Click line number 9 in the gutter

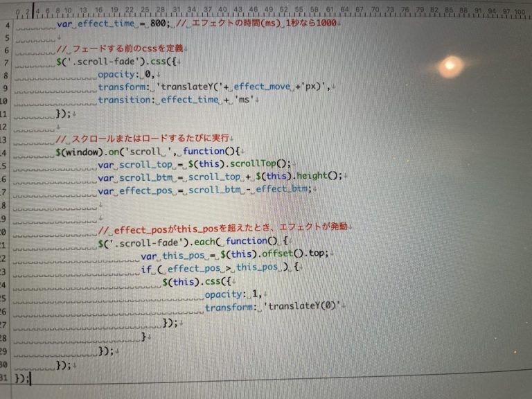[x=6, y=88]
